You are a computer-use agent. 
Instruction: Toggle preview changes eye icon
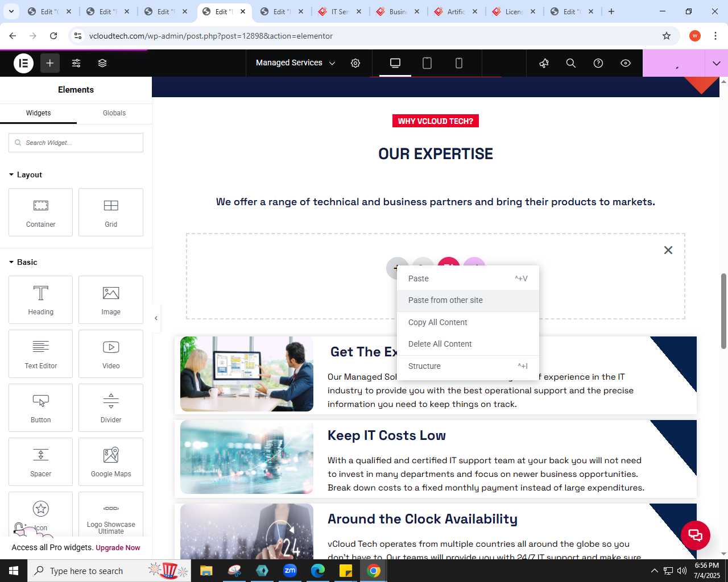(626, 63)
